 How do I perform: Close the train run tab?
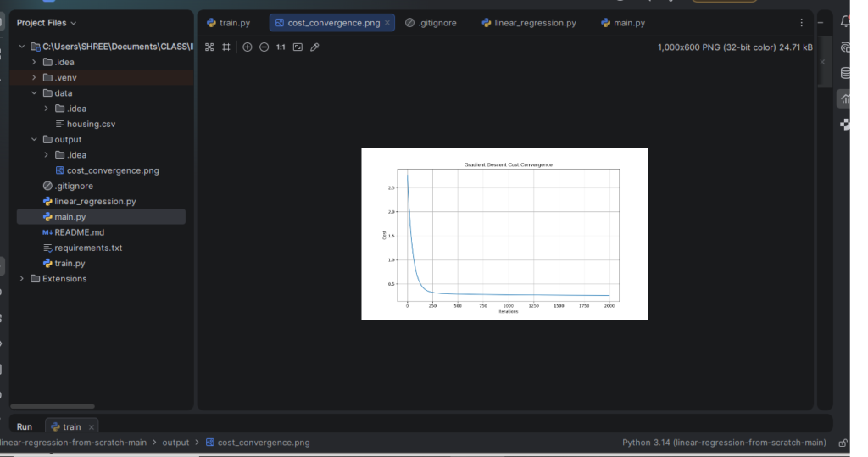(x=92, y=427)
